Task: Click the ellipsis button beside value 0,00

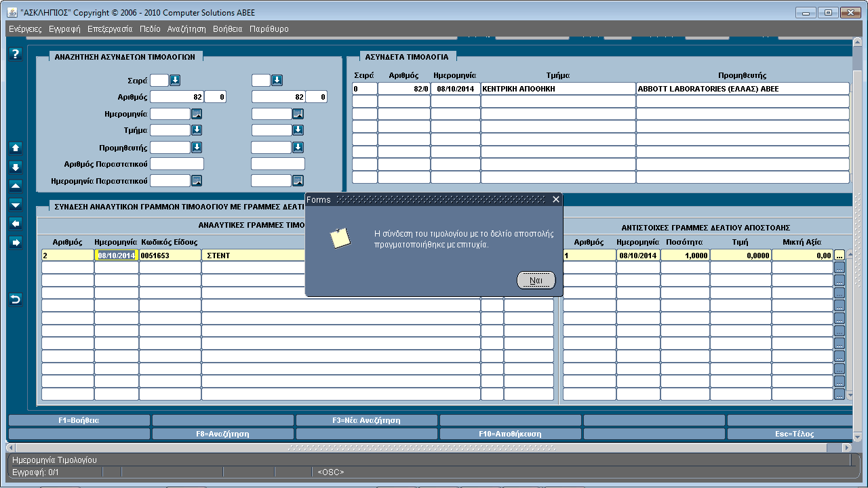Action: pyautogui.click(x=840, y=255)
